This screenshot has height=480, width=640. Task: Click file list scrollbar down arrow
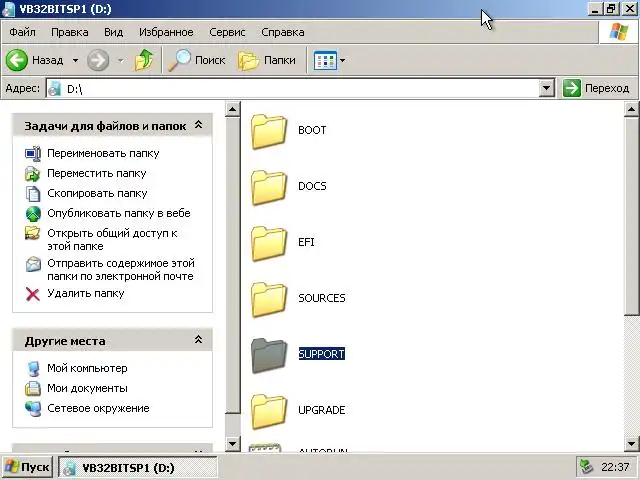[631, 443]
